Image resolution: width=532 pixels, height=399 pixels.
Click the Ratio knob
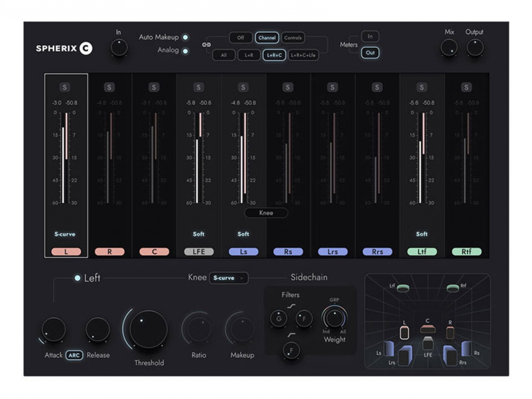[199, 329]
